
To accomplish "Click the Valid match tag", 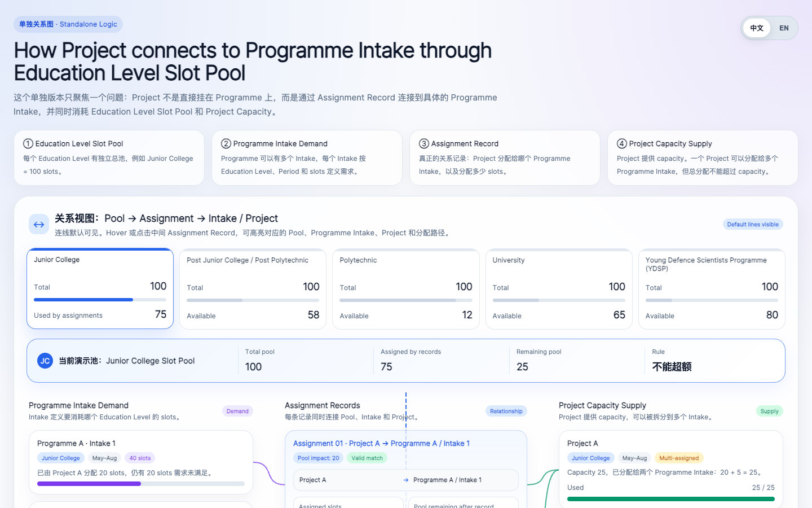I will (x=367, y=458).
